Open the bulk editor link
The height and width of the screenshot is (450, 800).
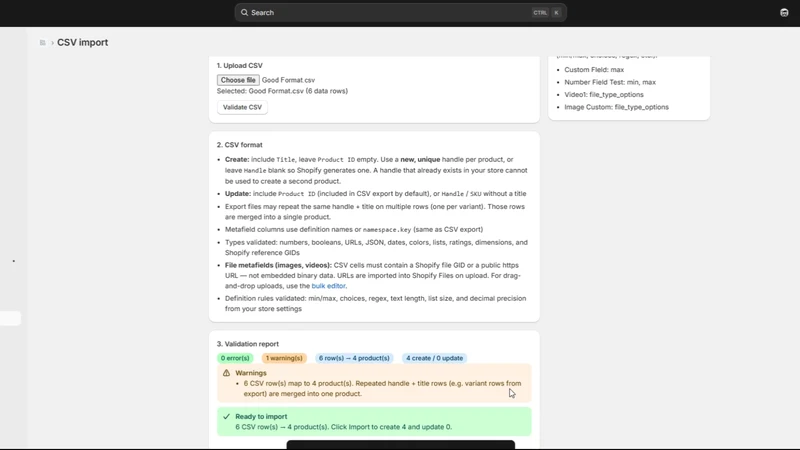coord(329,286)
